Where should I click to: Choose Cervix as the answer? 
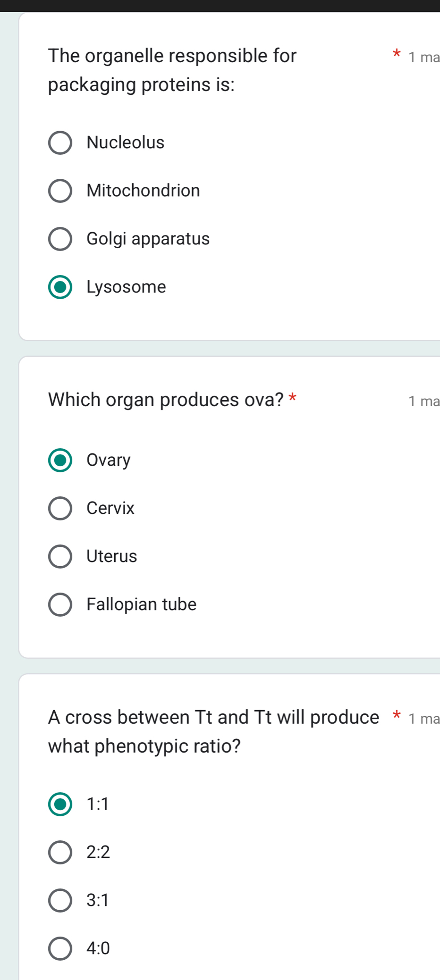coord(60,508)
